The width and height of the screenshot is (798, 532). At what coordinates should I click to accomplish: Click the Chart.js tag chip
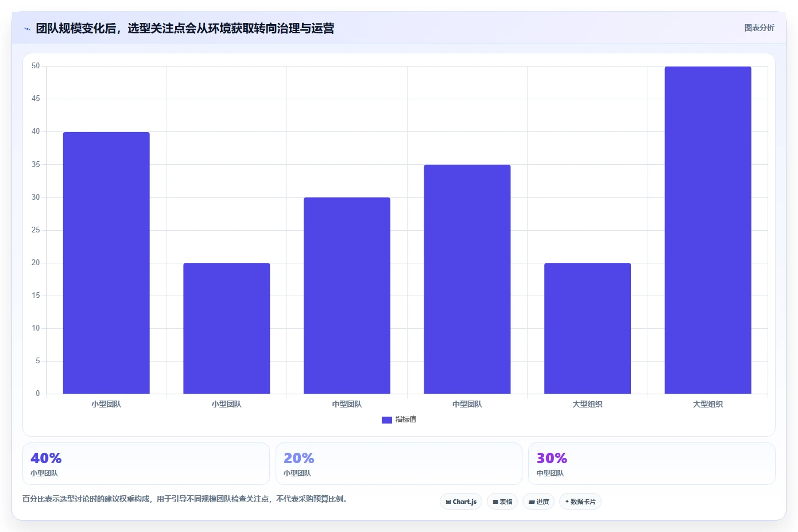click(461, 502)
